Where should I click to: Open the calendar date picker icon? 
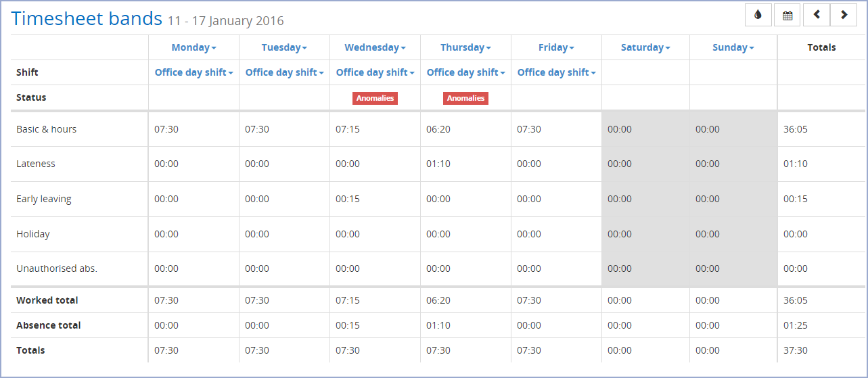[787, 15]
